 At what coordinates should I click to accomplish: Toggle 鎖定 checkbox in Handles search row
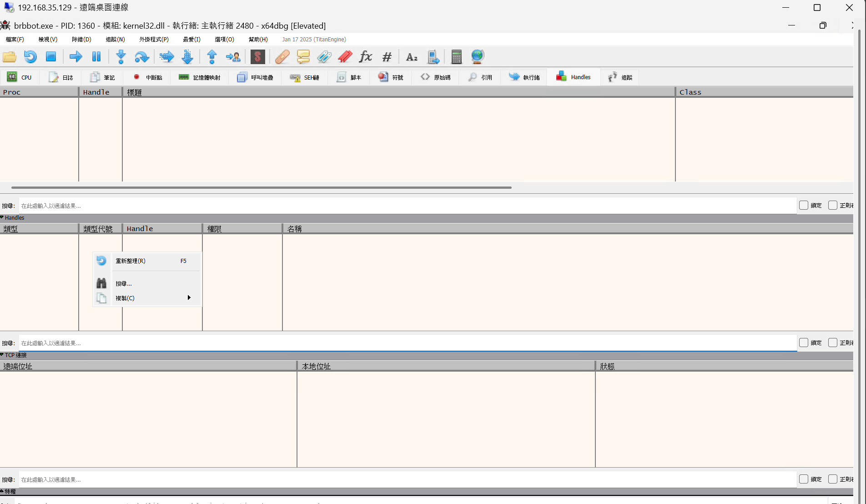coord(804,343)
